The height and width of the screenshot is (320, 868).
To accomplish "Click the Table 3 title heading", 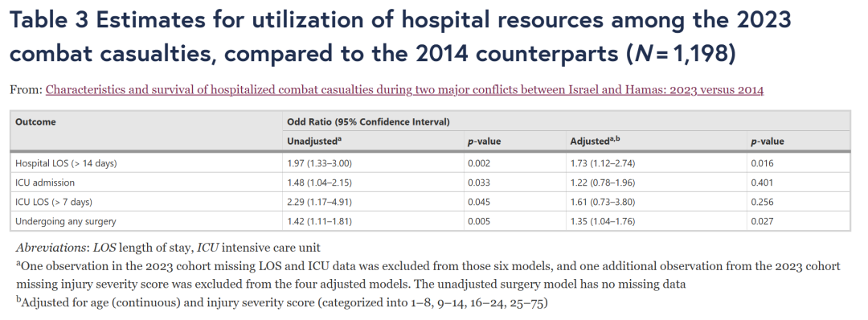I will (401, 37).
